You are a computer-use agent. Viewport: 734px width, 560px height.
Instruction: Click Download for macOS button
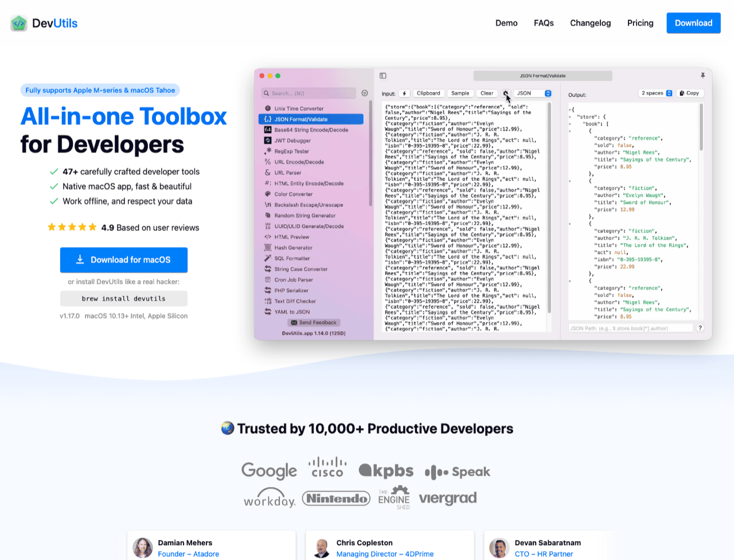[x=124, y=260]
